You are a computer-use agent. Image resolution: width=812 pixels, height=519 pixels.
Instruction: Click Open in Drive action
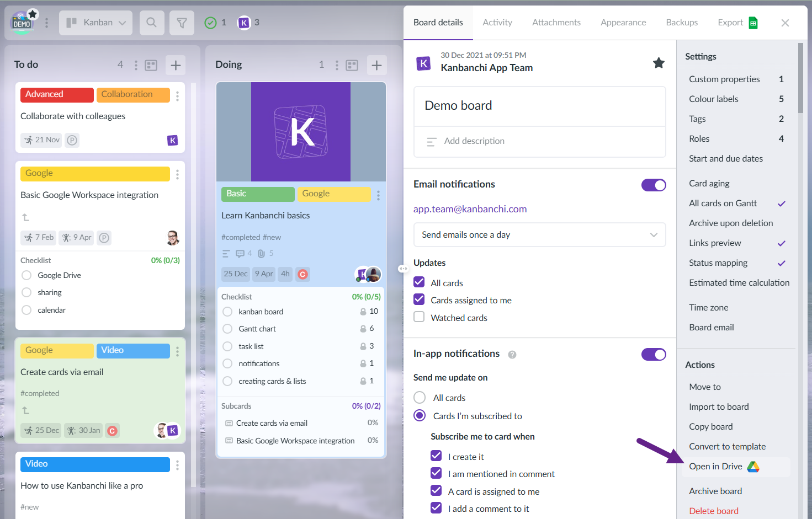(x=736, y=467)
